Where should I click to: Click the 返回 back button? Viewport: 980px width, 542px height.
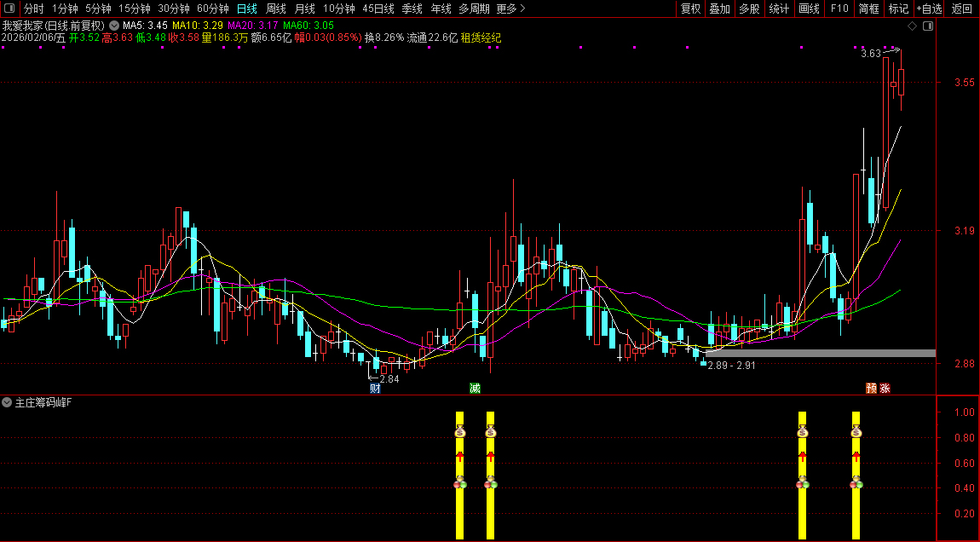click(x=961, y=9)
